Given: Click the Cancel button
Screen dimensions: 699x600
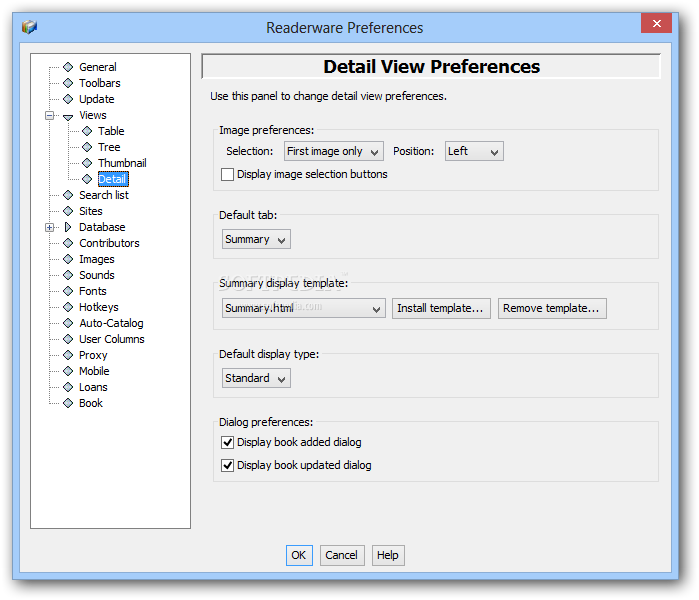Looking at the screenshot, I should [x=342, y=555].
